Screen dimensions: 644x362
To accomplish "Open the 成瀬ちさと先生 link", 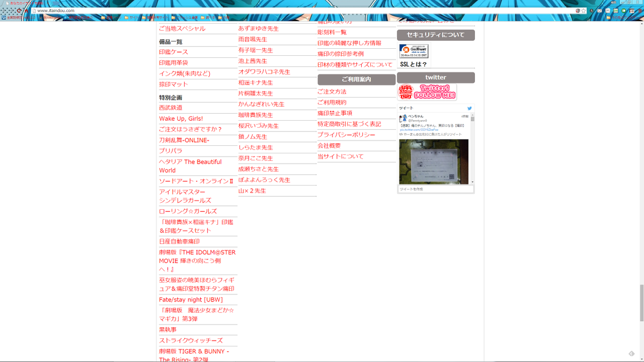I will tap(259, 169).
